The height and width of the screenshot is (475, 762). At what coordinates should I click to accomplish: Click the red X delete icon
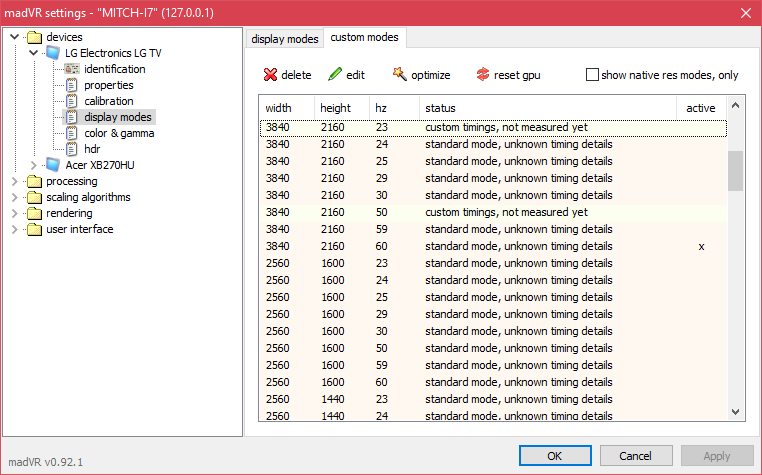270,74
